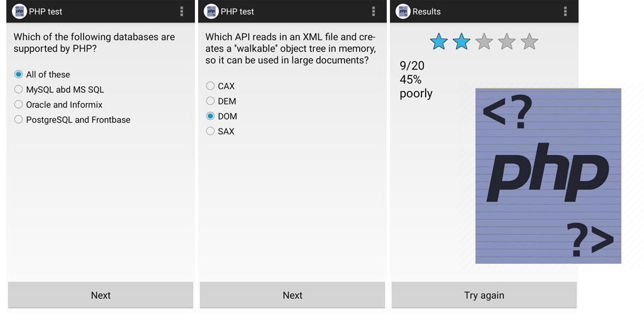This screenshot has width=644, height=314.
Task: Click the first blue rating star
Action: [438, 42]
